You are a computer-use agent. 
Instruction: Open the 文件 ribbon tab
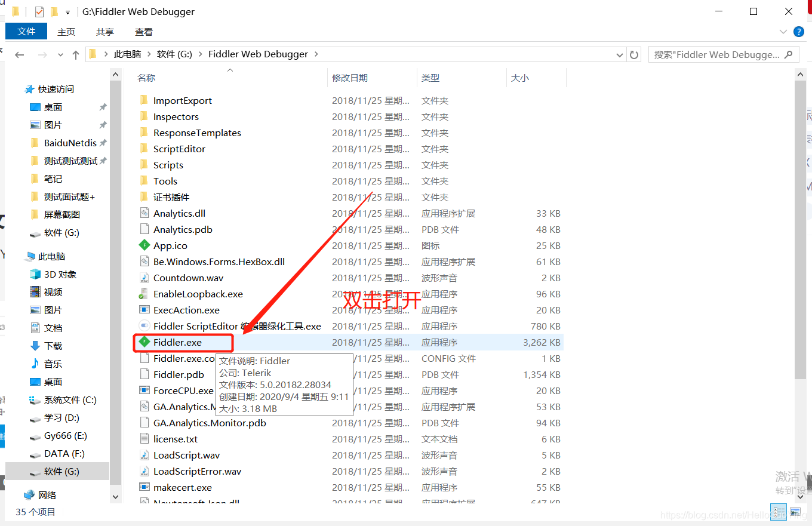click(x=26, y=32)
